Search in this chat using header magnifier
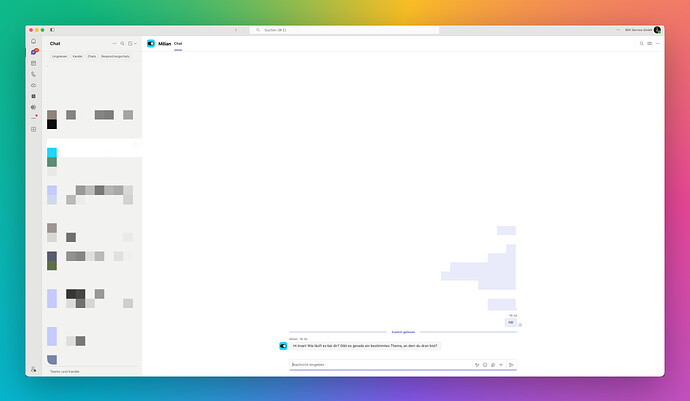 click(x=642, y=44)
